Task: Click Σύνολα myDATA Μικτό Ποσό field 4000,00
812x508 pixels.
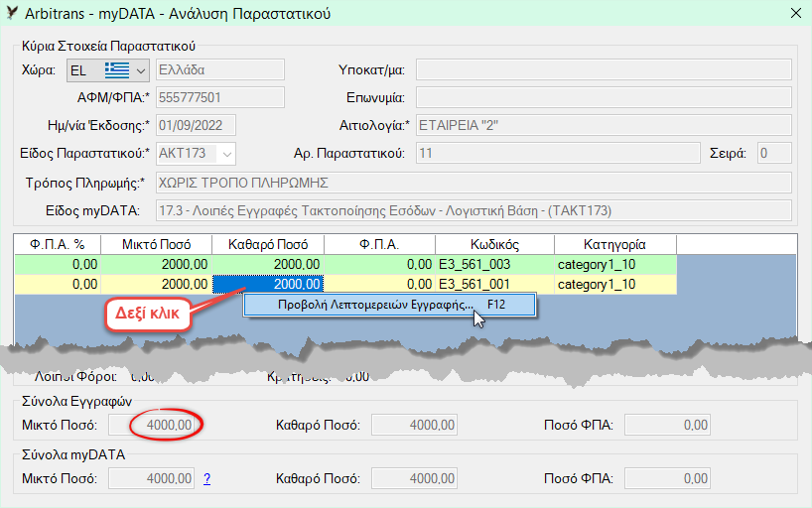Action: [x=152, y=478]
